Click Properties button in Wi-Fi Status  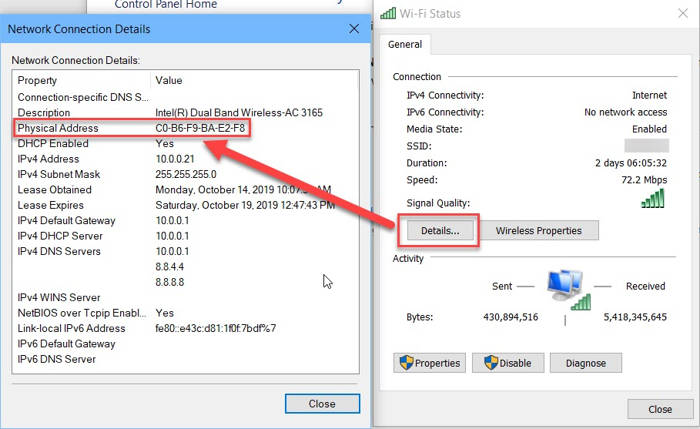tap(429, 363)
